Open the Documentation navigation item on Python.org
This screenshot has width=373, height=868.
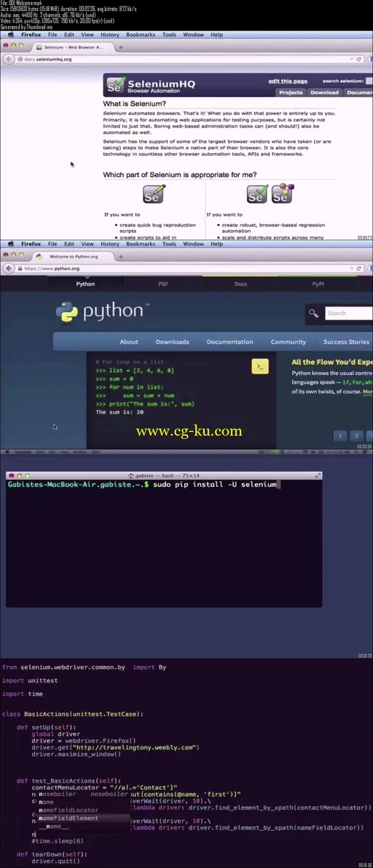pyautogui.click(x=229, y=342)
